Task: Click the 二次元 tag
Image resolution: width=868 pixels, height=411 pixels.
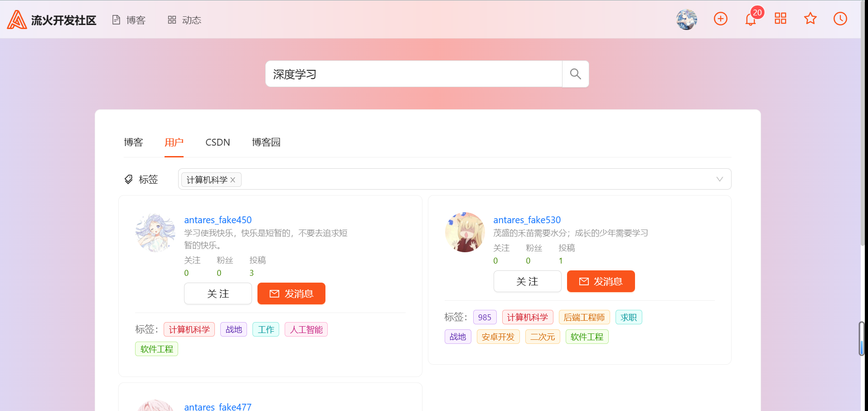Action: click(x=543, y=337)
